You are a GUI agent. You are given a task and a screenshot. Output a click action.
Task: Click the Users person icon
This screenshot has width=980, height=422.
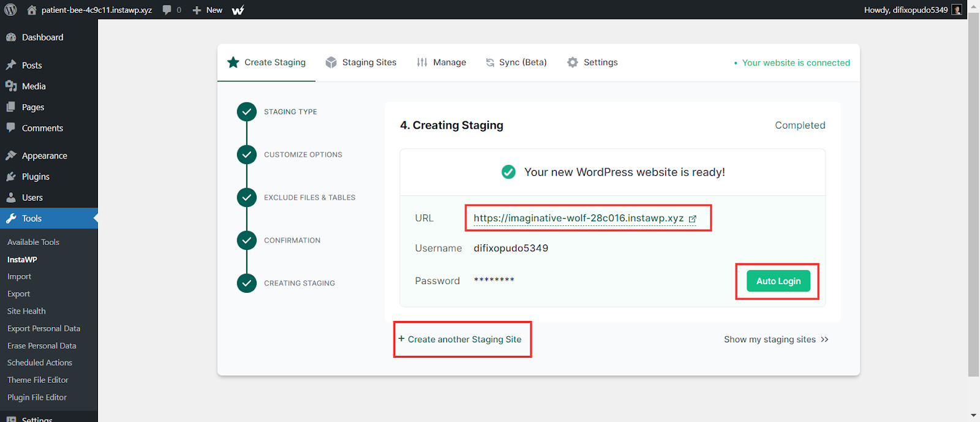[x=11, y=197]
